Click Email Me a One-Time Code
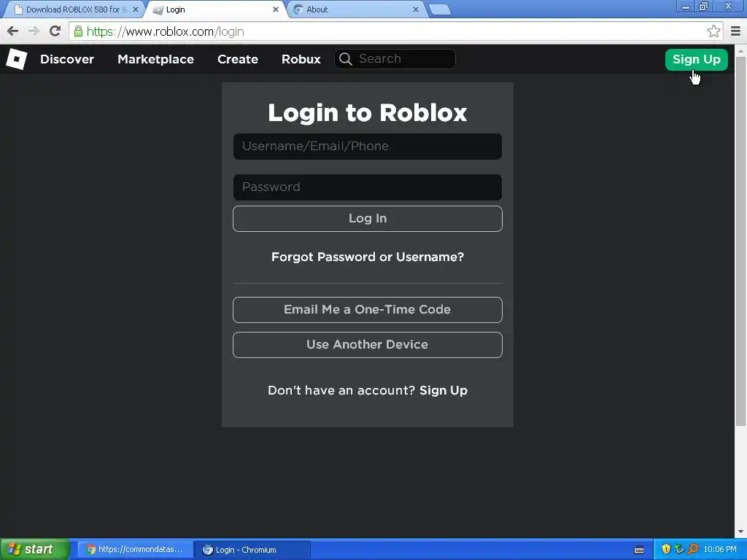747x560 pixels. coord(368,309)
